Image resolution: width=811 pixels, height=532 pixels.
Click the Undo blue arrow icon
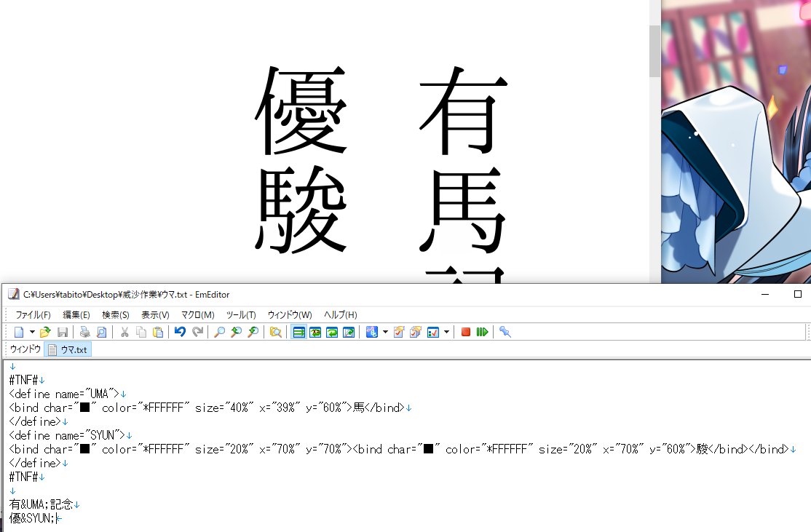180,332
